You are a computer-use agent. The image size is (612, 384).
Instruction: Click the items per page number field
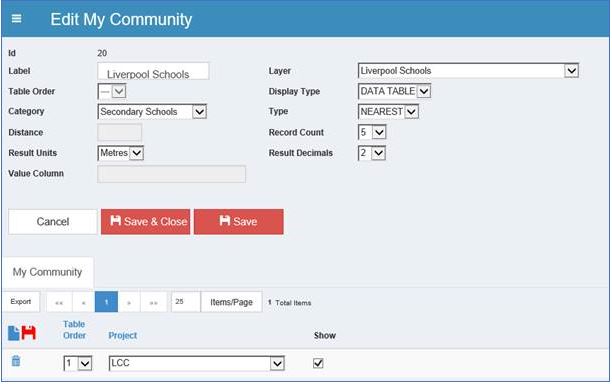pos(186,302)
